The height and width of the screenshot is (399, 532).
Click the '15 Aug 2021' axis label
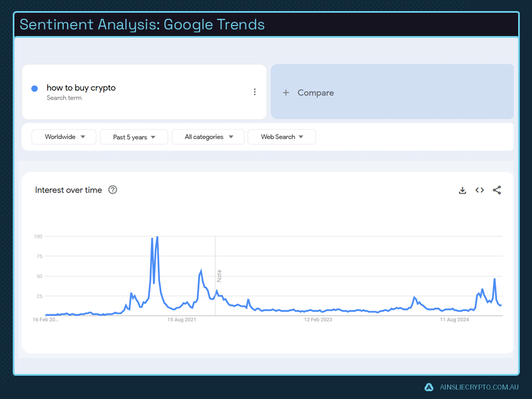pyautogui.click(x=181, y=319)
